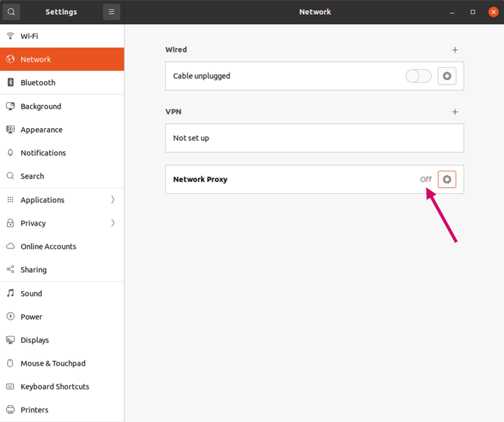
Task: Click the Bluetooth icon in sidebar
Action: pos(10,83)
